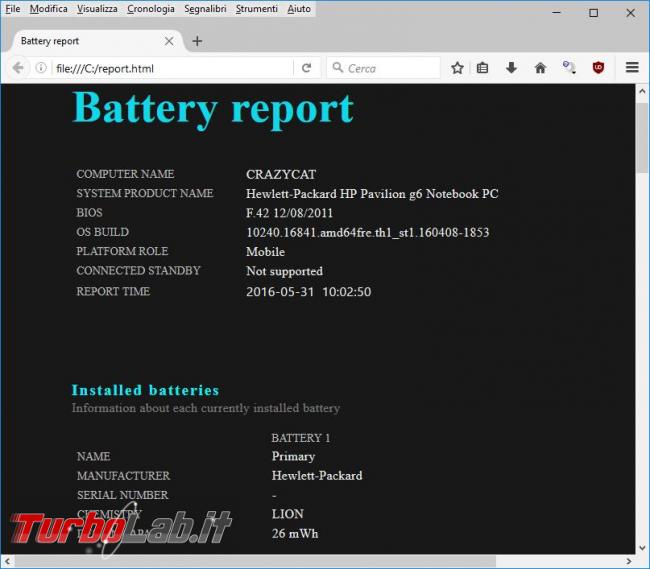Click the MANUFACTURER label
Viewport: 650px width, 569px height.
coord(124,476)
